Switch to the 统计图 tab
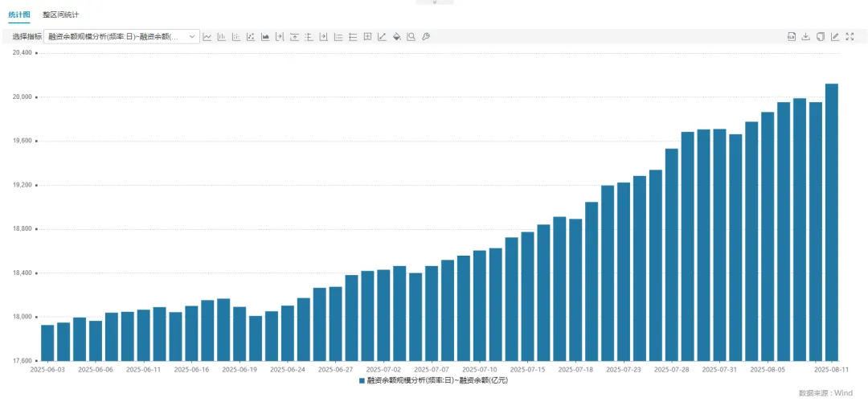The width and height of the screenshot is (868, 402). [x=19, y=15]
